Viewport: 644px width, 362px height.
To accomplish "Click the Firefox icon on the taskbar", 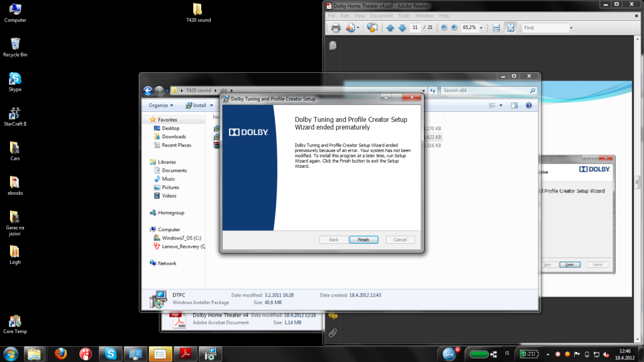I will [x=61, y=354].
